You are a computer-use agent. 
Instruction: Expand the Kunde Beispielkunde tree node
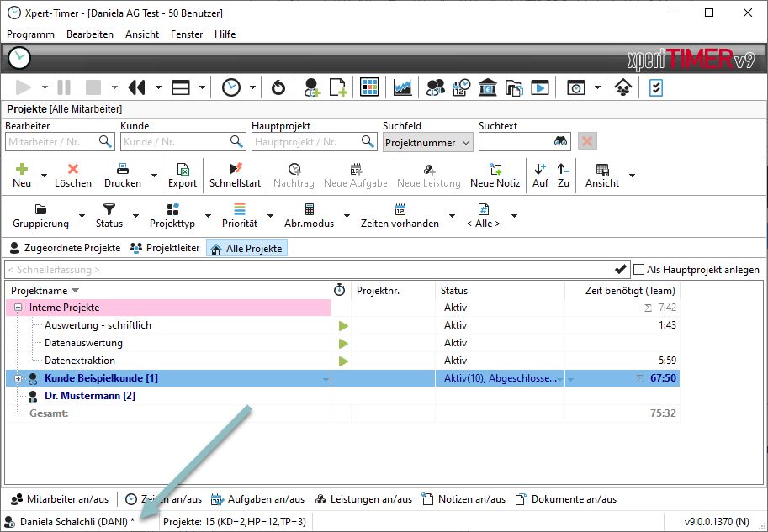(19, 378)
